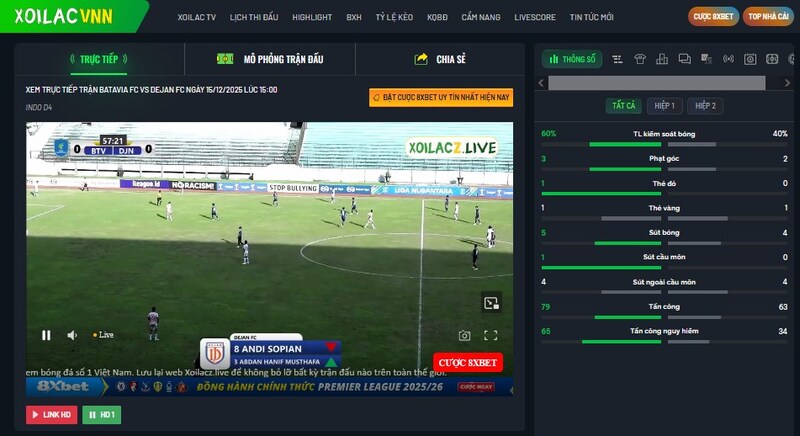
Task: Open the standings podium icon tab
Action: click(662, 59)
